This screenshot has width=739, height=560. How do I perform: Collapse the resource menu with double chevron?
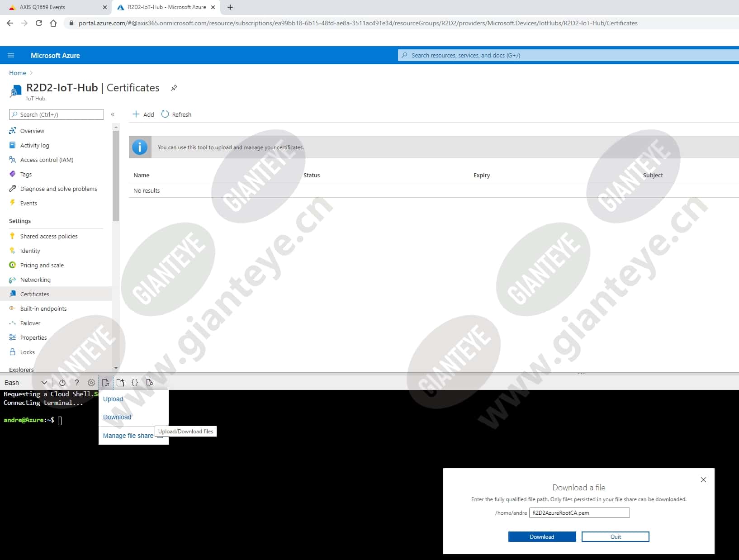click(113, 114)
